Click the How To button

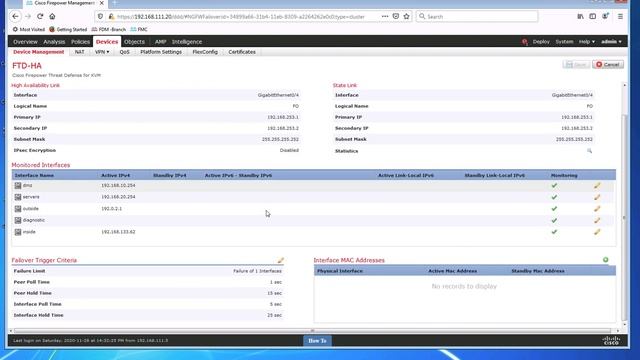(317, 340)
